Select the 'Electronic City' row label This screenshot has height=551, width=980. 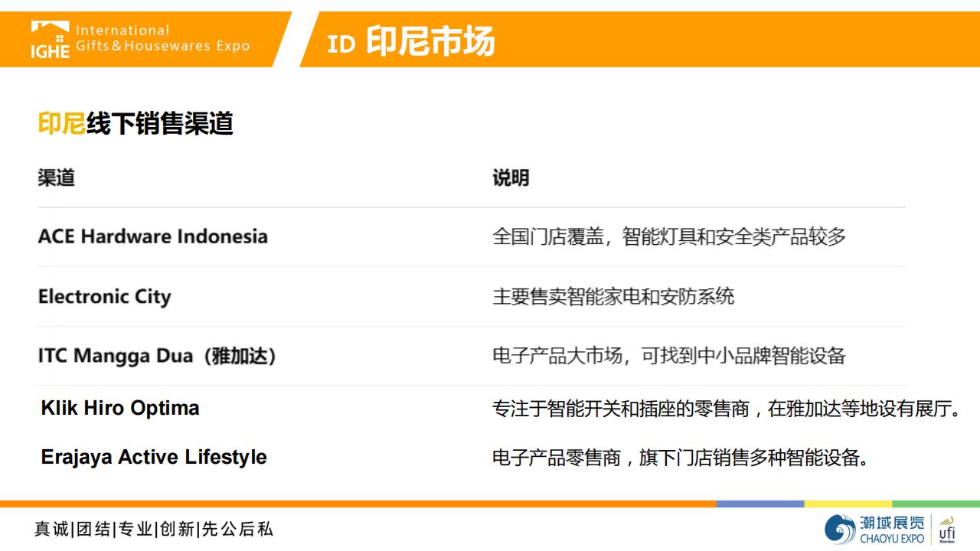104,296
